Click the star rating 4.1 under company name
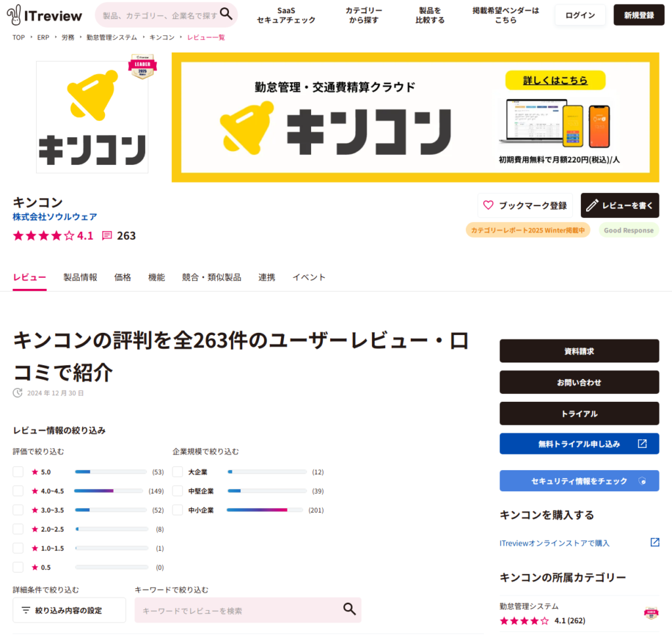672x635 pixels. click(52, 235)
